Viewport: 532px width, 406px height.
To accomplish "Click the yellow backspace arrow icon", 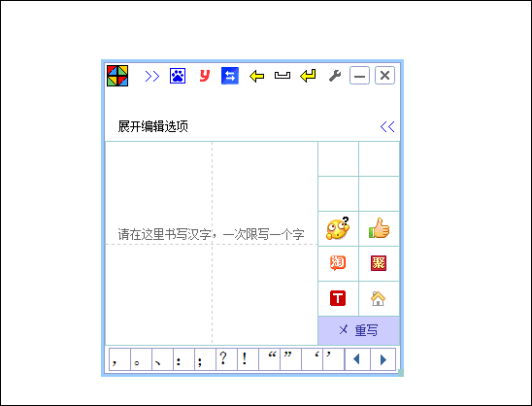I will click(x=256, y=76).
